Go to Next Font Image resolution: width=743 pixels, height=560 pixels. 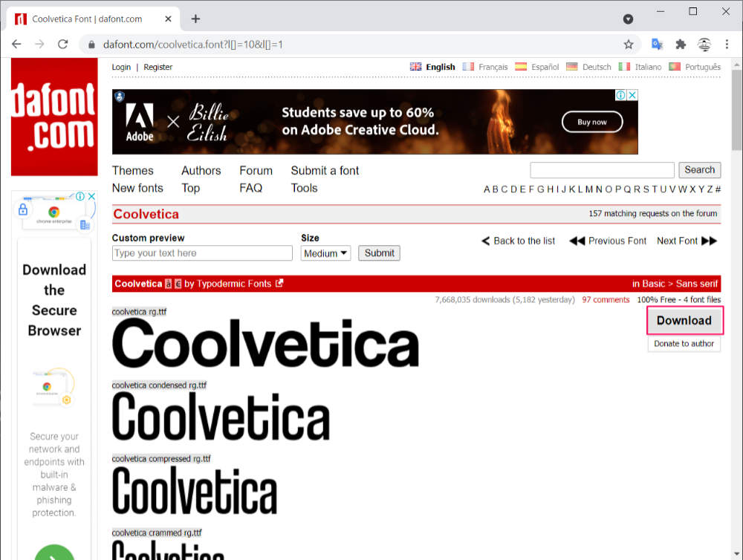687,241
